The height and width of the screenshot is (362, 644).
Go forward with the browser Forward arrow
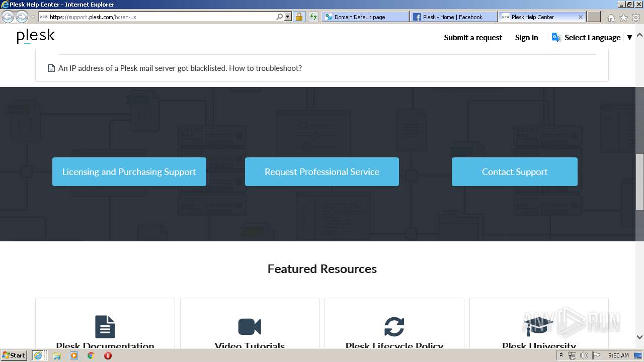(x=22, y=17)
